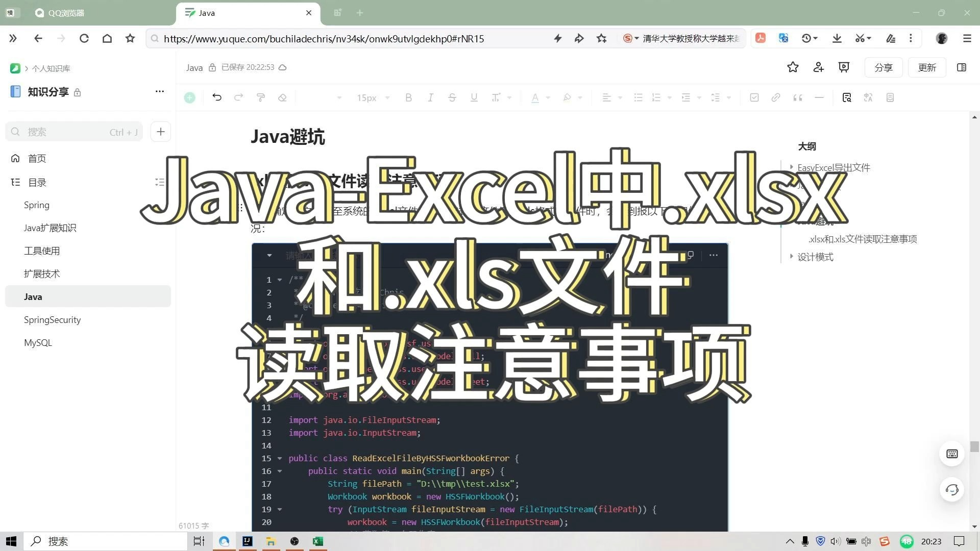Star this document as a favorite

(793, 67)
